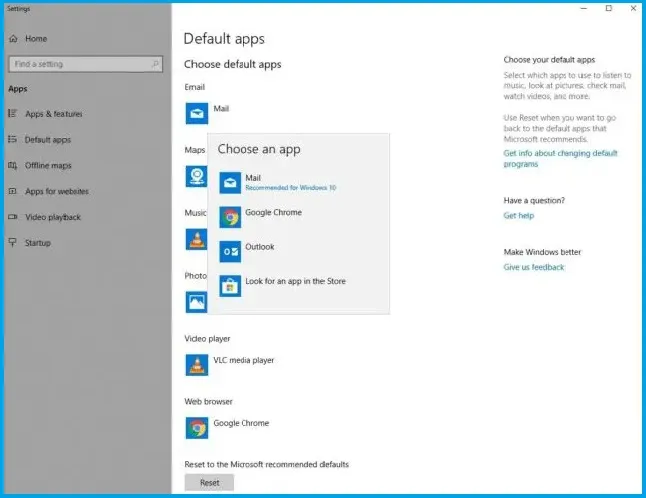Open Apps for websites settings
The image size is (646, 498).
(57, 192)
